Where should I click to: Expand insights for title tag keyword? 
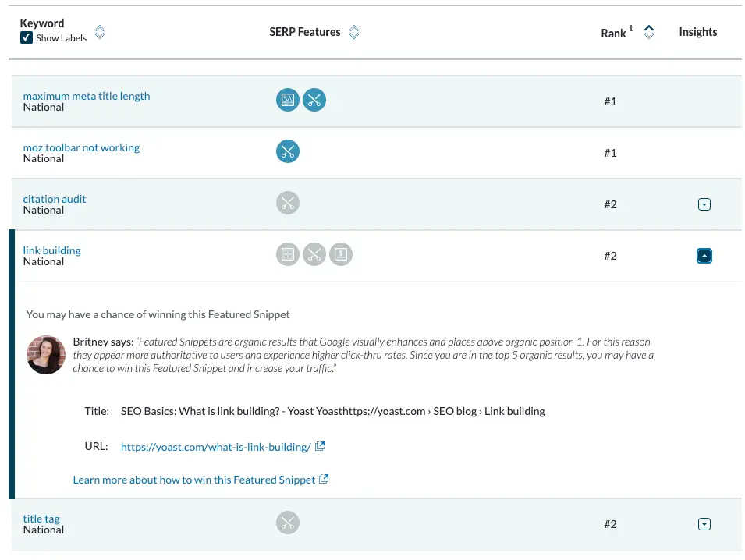click(704, 524)
